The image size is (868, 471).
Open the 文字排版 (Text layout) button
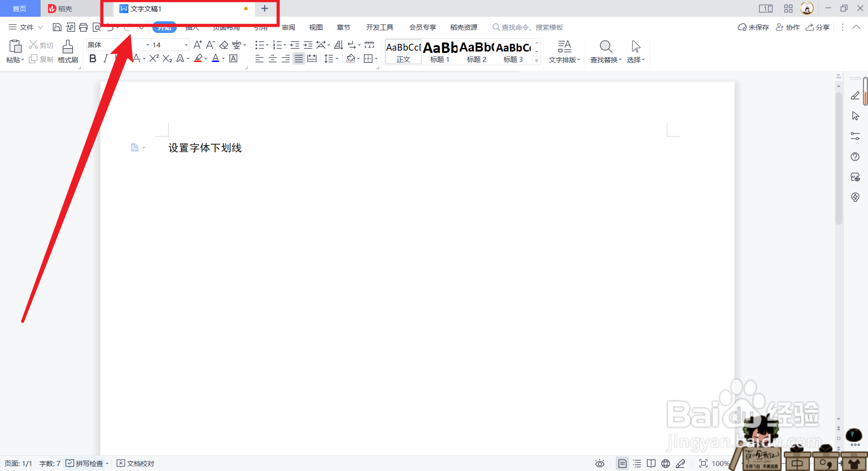pyautogui.click(x=564, y=52)
